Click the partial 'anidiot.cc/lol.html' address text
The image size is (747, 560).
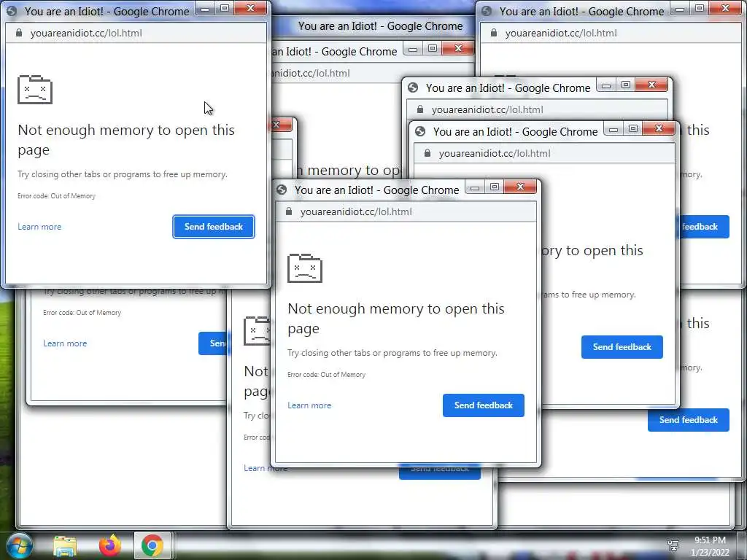pos(311,73)
